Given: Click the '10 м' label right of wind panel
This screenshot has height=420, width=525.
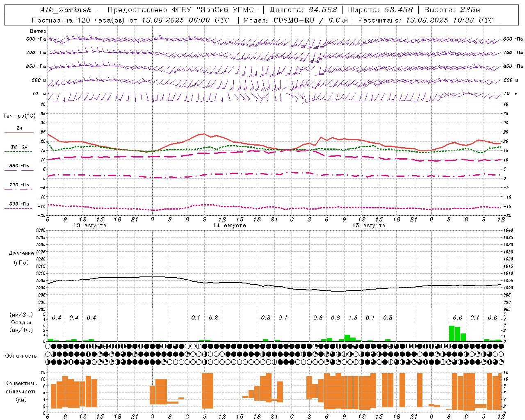Looking at the screenshot, I should (511, 94).
